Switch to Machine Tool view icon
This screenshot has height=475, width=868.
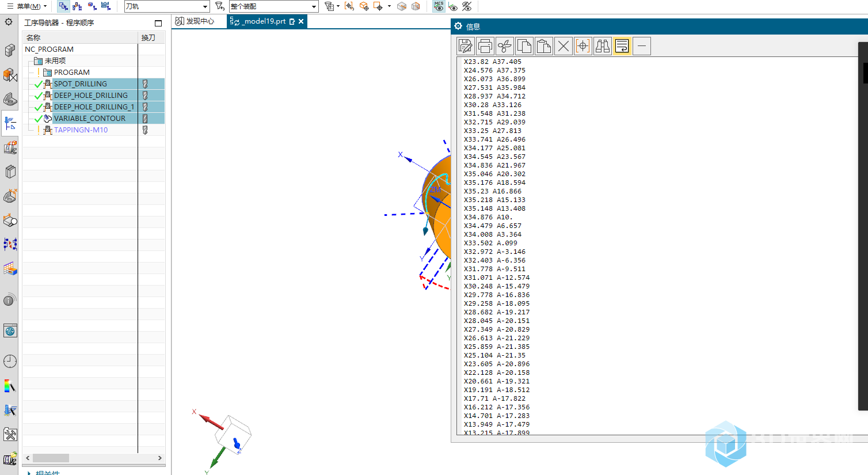(77, 6)
